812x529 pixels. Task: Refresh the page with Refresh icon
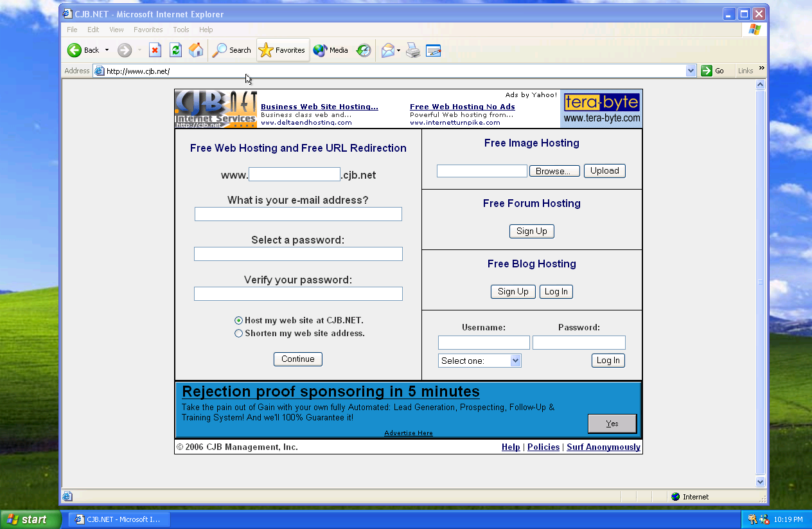pos(175,50)
